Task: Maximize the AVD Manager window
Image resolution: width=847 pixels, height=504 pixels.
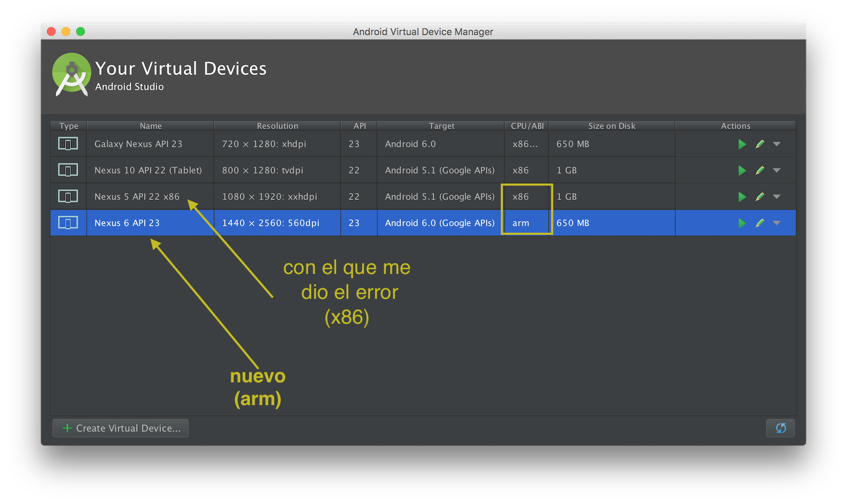Action: 80,31
